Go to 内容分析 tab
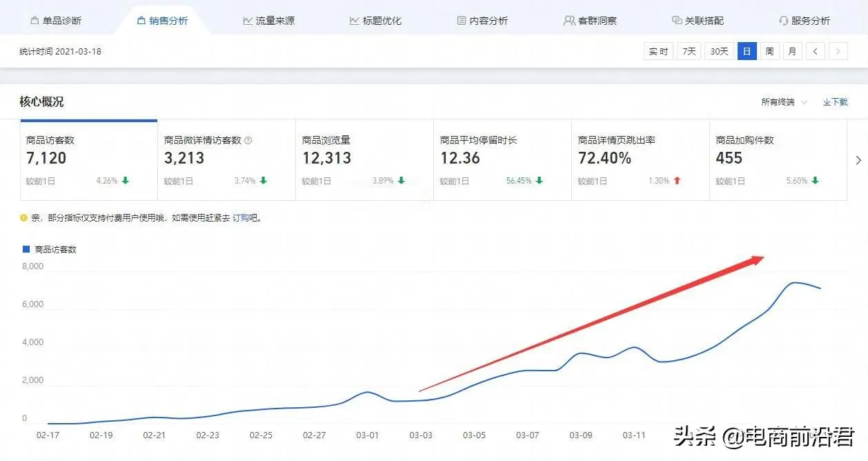Viewport: 868px width, 461px height. [x=482, y=21]
